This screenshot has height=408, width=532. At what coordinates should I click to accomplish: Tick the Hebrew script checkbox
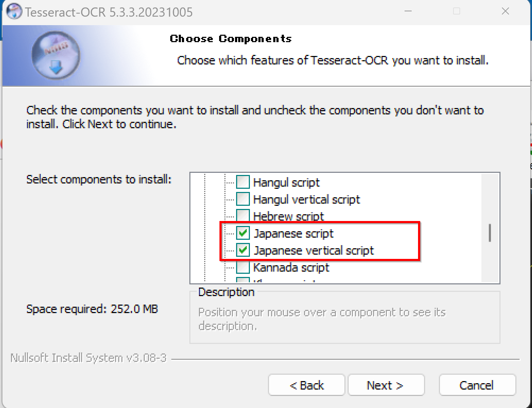(x=243, y=215)
